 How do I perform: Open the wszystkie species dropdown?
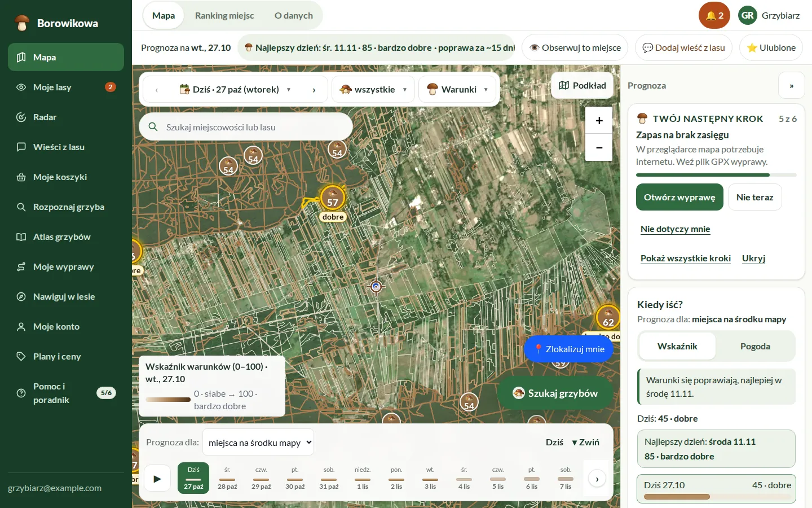click(x=373, y=89)
